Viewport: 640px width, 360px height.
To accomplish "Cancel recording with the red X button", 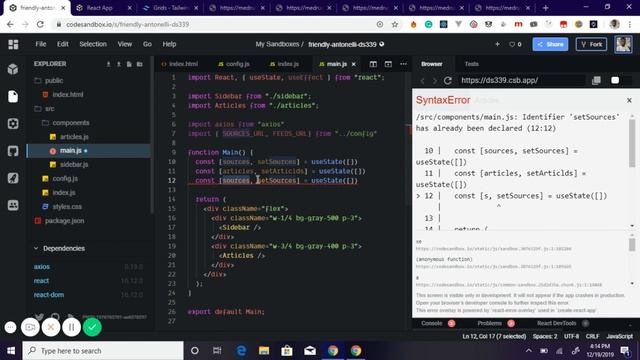I will [51, 327].
